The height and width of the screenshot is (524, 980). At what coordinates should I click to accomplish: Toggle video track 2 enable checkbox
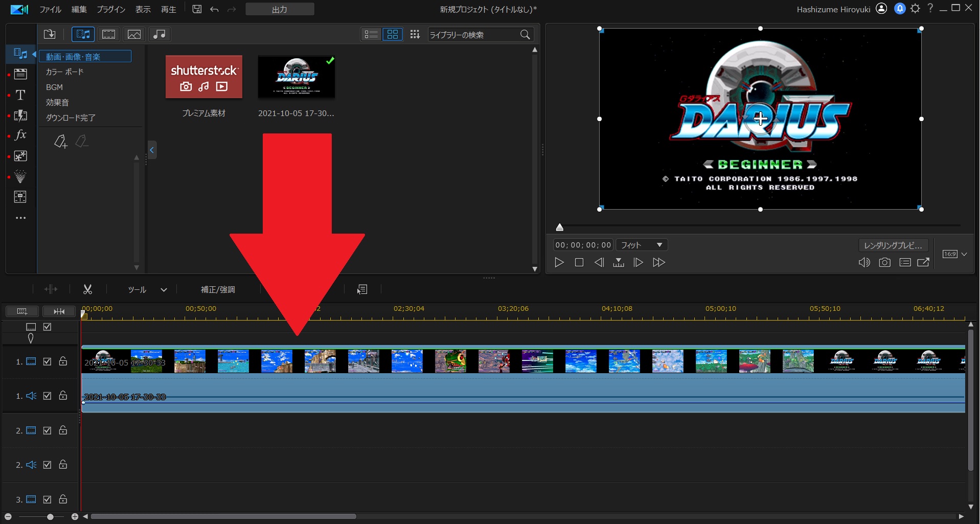(47, 430)
